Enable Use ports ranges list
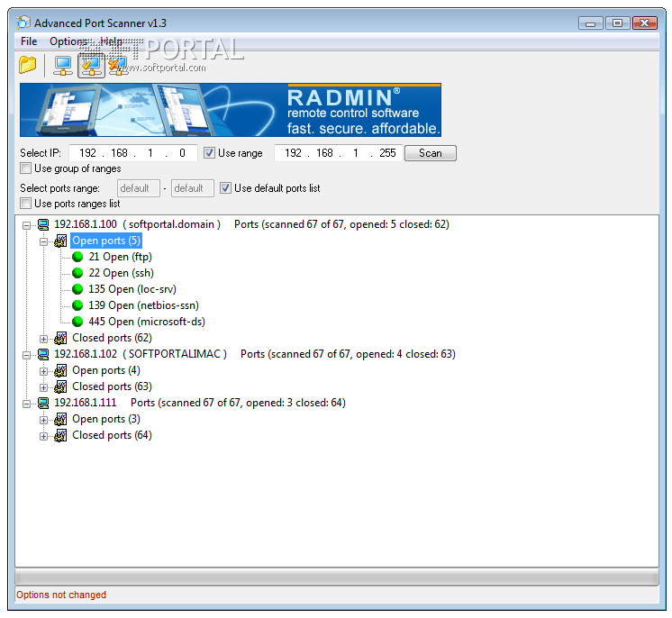Image resolution: width=672 pixels, height=618 pixels. tap(26, 204)
